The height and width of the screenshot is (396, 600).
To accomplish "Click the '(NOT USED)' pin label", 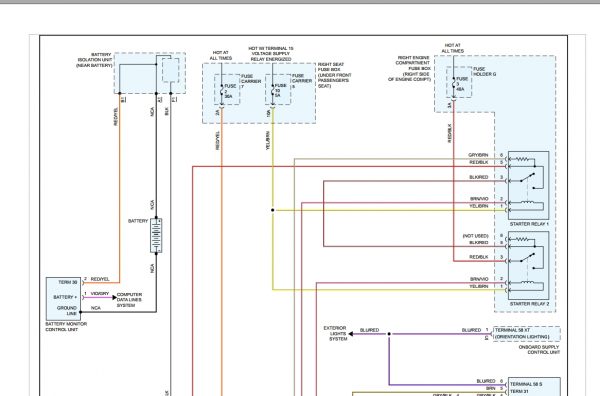I will (476, 236).
